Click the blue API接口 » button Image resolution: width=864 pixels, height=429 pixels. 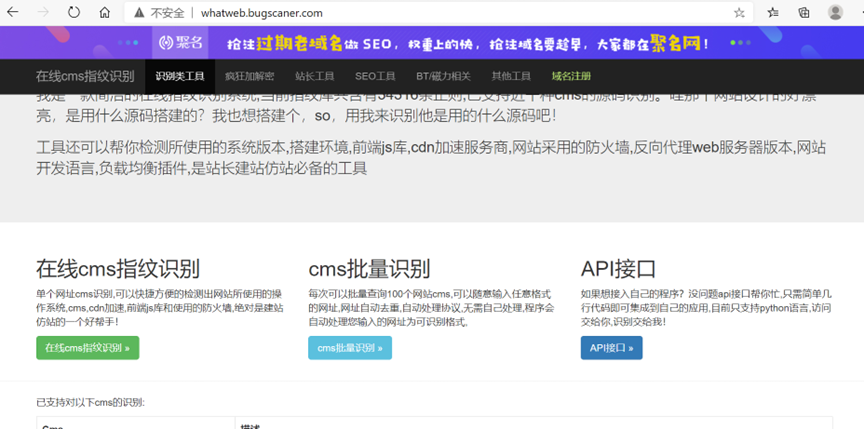(x=612, y=347)
